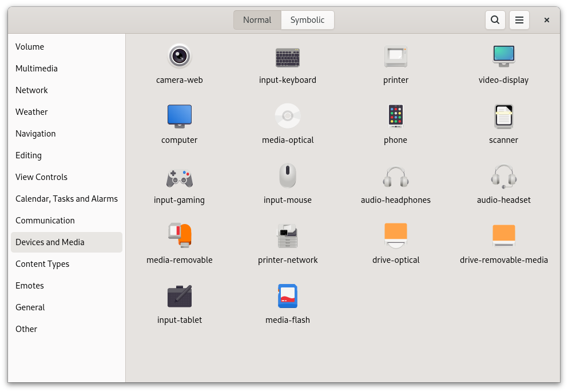This screenshot has height=392, width=568.
Task: Select the camera-web icon
Action: point(179,57)
